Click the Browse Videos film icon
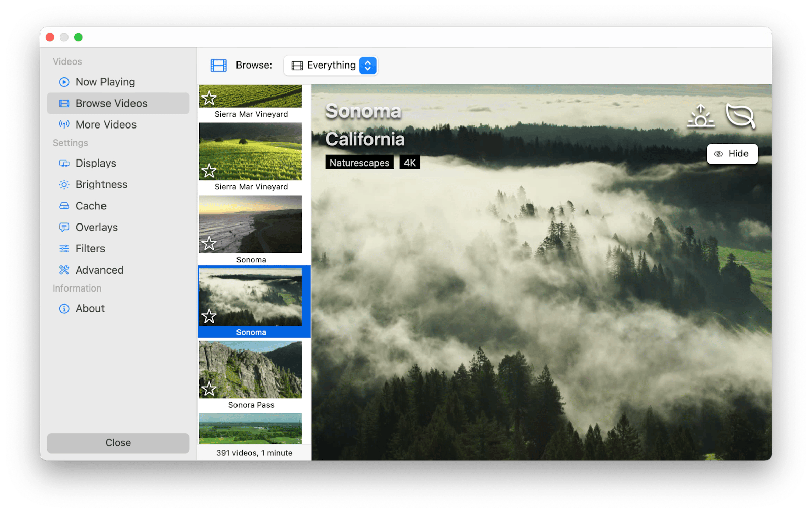812x513 pixels. 64,103
